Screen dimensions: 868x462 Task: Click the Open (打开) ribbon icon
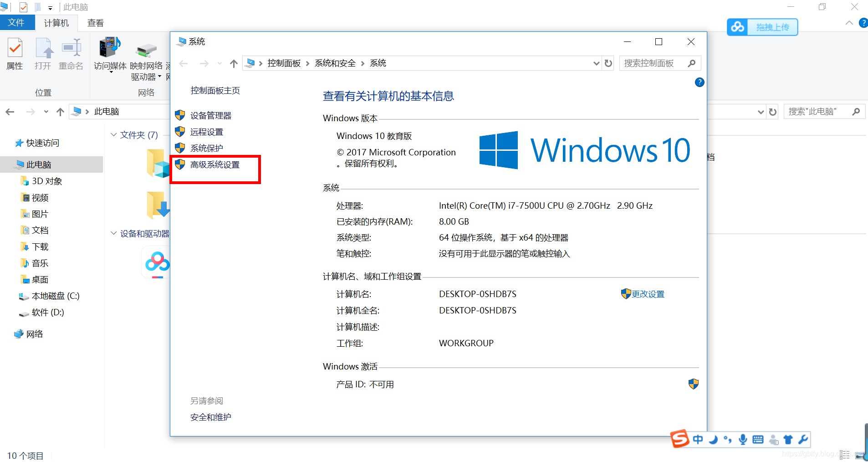pyautogui.click(x=43, y=54)
